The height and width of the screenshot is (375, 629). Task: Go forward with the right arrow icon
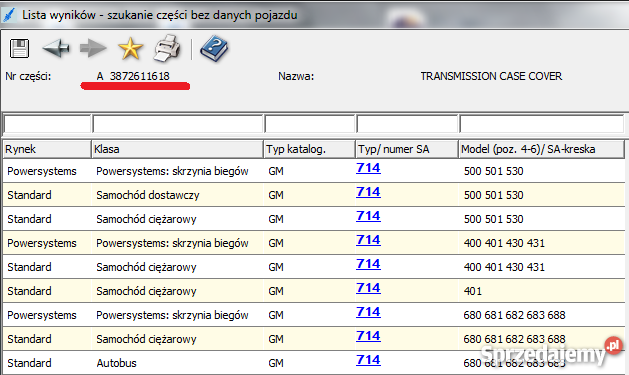(93, 49)
